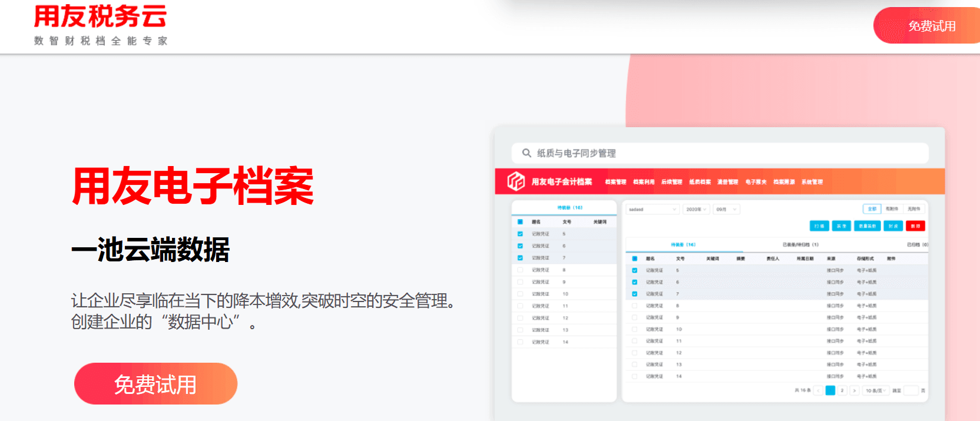The width and height of the screenshot is (980, 421).
Task: Click the 责任人 column header
Action: (x=773, y=258)
